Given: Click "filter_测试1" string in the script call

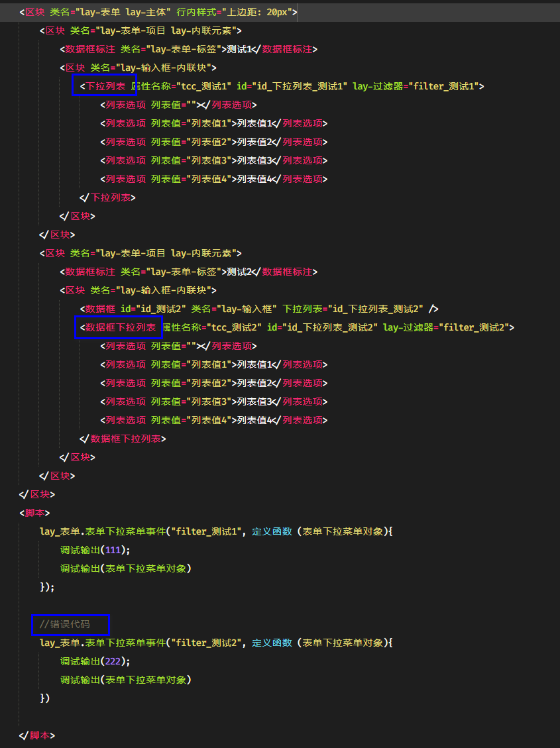Looking at the screenshot, I should click(x=206, y=531).
